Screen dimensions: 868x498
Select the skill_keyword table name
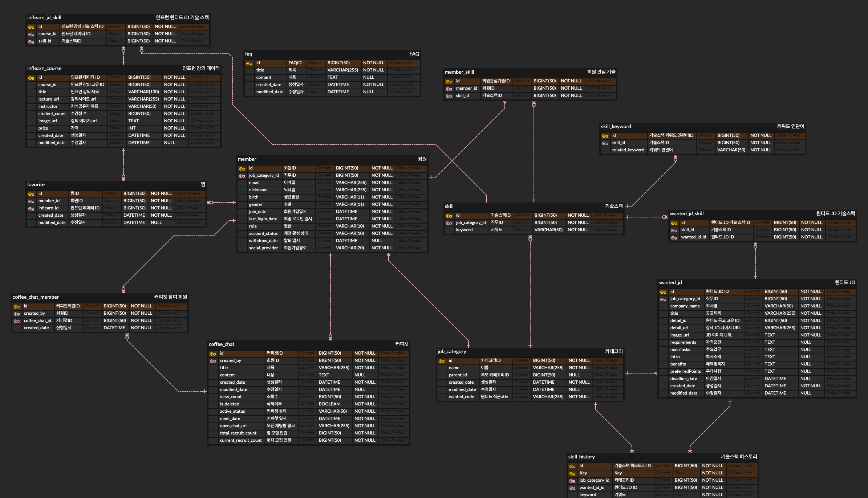(x=616, y=126)
